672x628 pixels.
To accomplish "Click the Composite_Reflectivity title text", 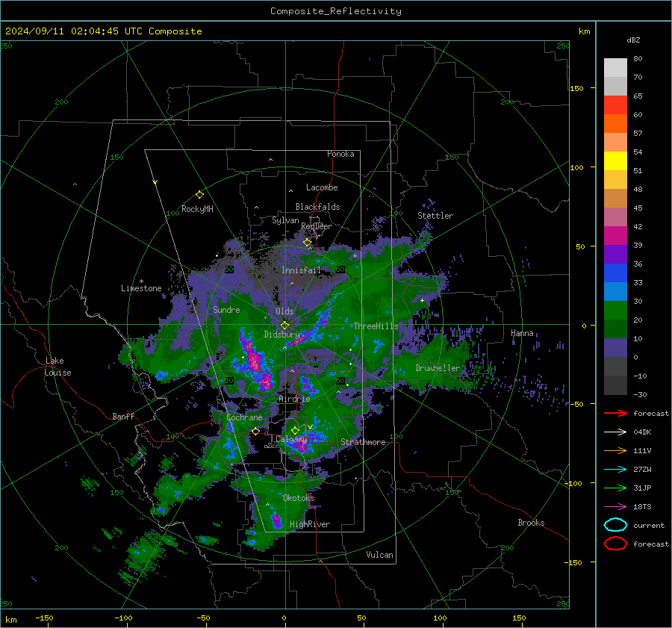I will 336,11.
